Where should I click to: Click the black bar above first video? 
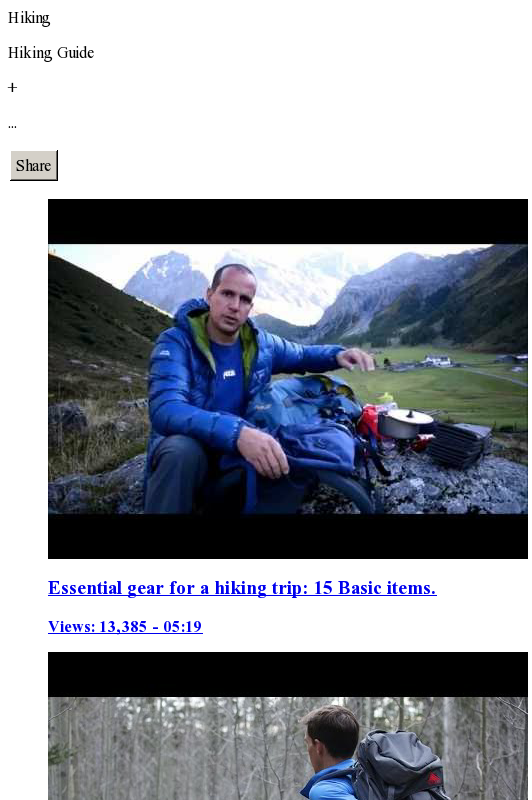click(x=288, y=221)
